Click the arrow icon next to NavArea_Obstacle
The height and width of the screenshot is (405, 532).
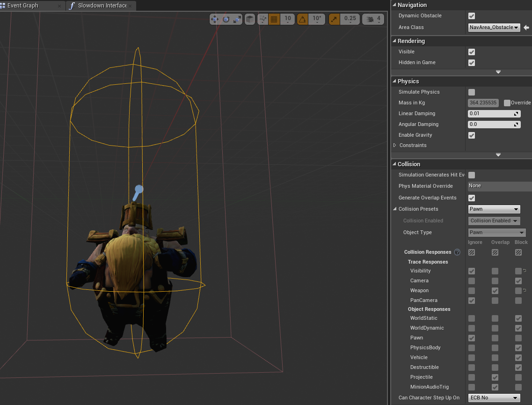(x=526, y=28)
